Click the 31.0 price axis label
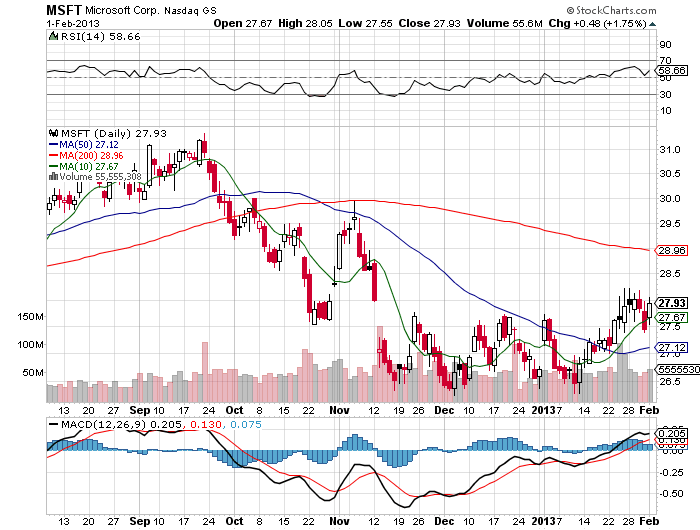This screenshot has height=530, width=700. point(670,150)
